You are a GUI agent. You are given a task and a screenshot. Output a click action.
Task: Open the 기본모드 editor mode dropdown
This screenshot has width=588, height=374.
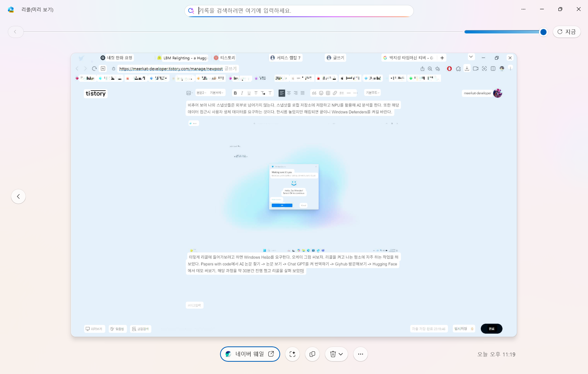pyautogui.click(x=372, y=92)
